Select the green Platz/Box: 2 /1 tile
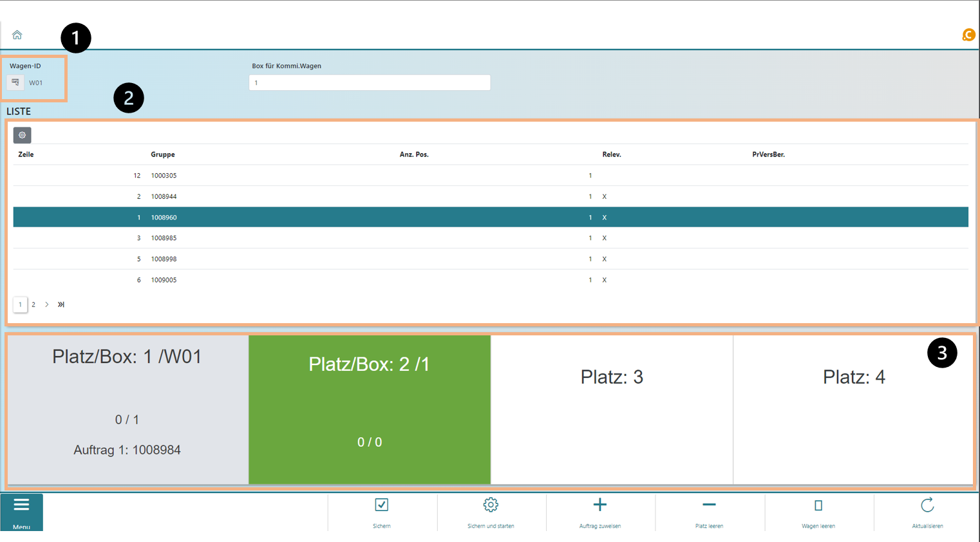The image size is (980, 542). pos(370,409)
